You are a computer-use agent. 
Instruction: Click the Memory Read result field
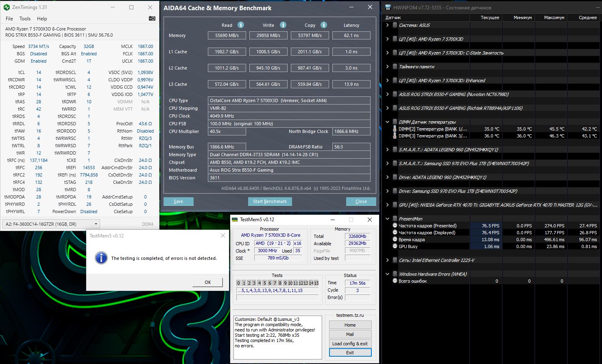[227, 35]
